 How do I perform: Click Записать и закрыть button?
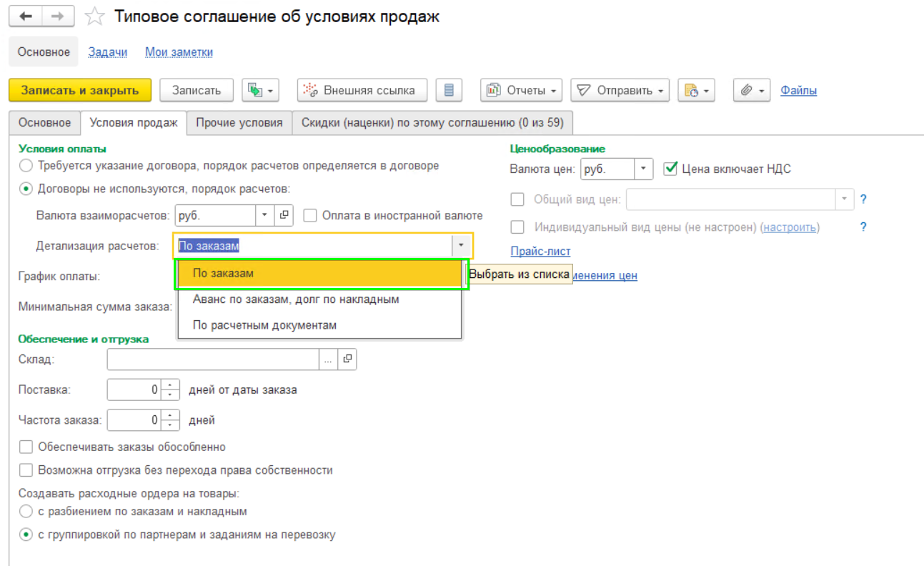[80, 90]
